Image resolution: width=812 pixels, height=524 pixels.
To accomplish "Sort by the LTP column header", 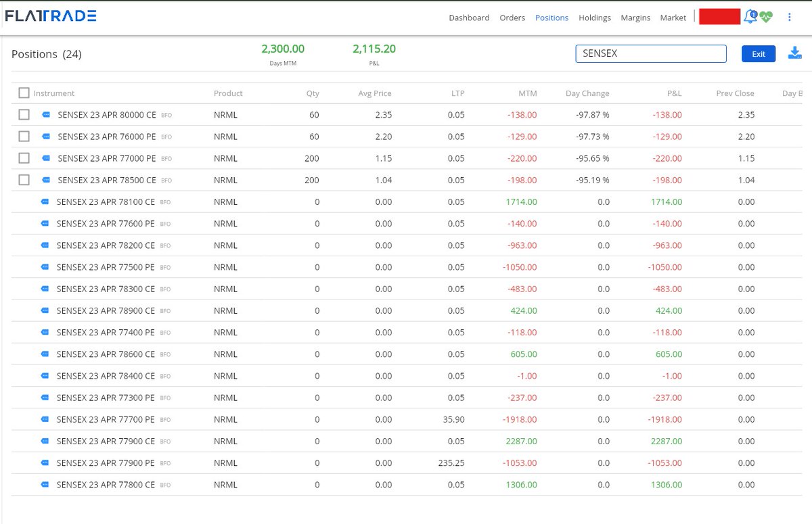I will (x=458, y=93).
